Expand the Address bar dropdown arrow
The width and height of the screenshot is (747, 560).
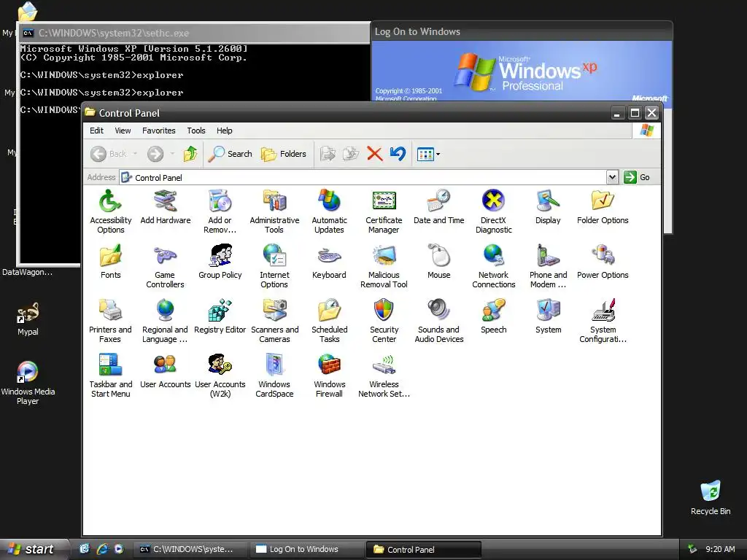tap(612, 177)
